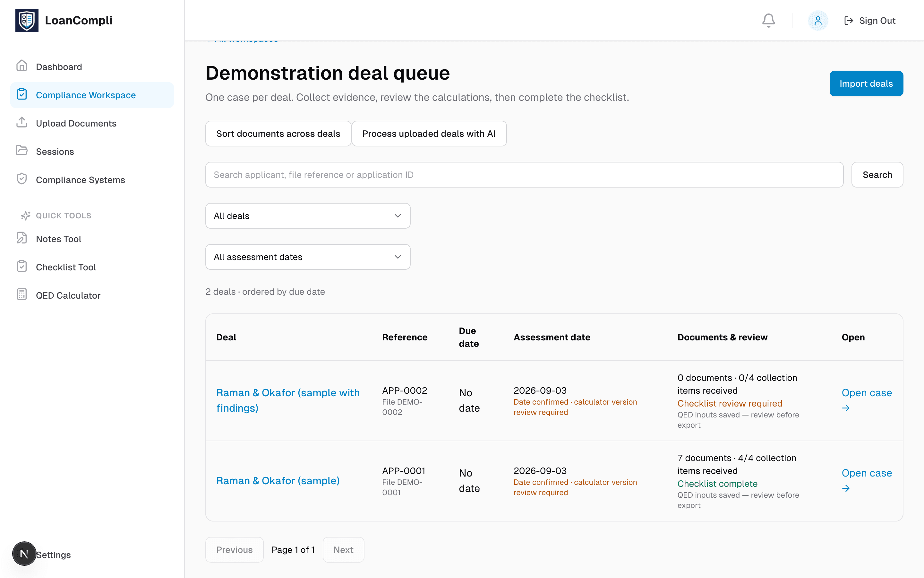The height and width of the screenshot is (578, 924).
Task: Click the Import deals button
Action: coord(866,83)
